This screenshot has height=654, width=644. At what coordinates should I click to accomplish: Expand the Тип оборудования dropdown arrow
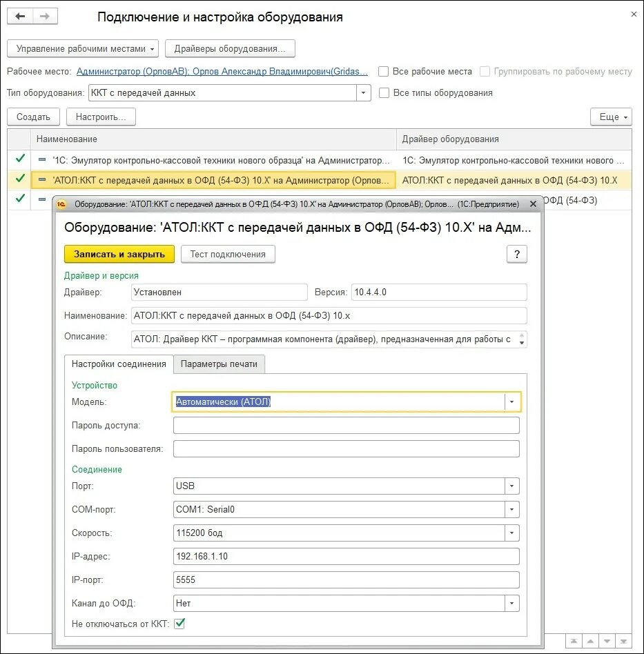click(363, 92)
